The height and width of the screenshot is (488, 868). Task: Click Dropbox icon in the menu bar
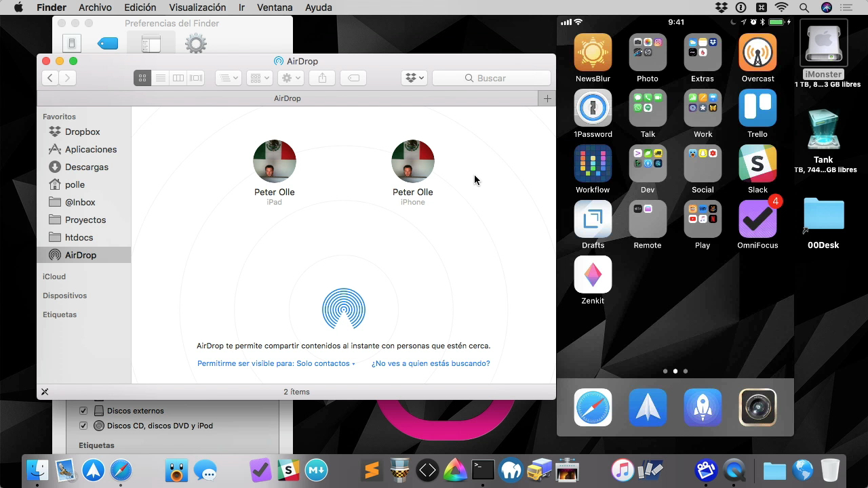coord(722,7)
